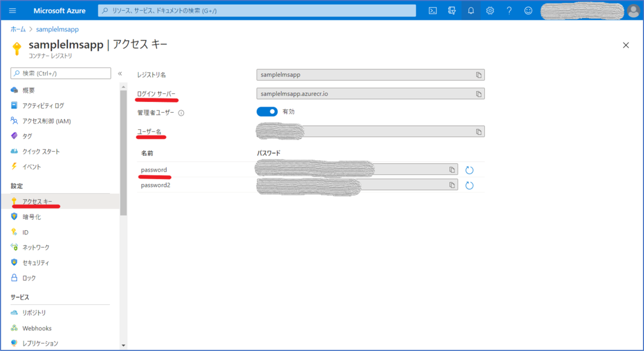644x351 pixels.
Task: Go to ホーム breadcrumb
Action: pos(18,29)
